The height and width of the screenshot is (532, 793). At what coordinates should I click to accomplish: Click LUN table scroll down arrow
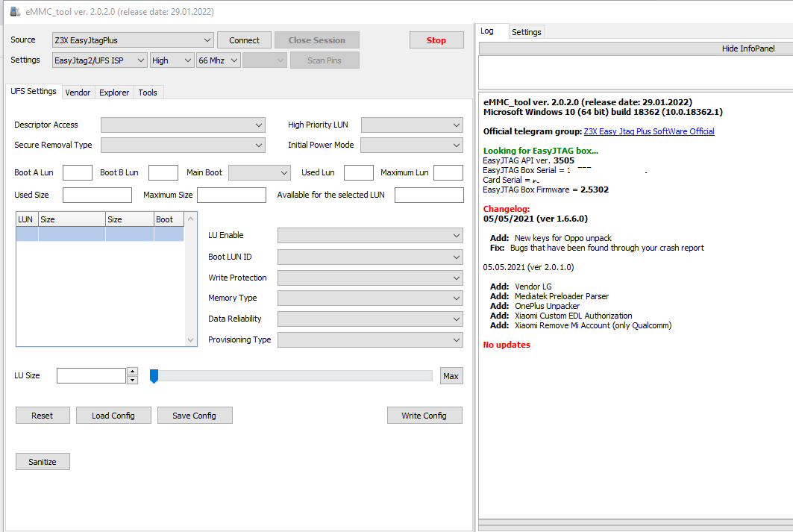click(191, 339)
